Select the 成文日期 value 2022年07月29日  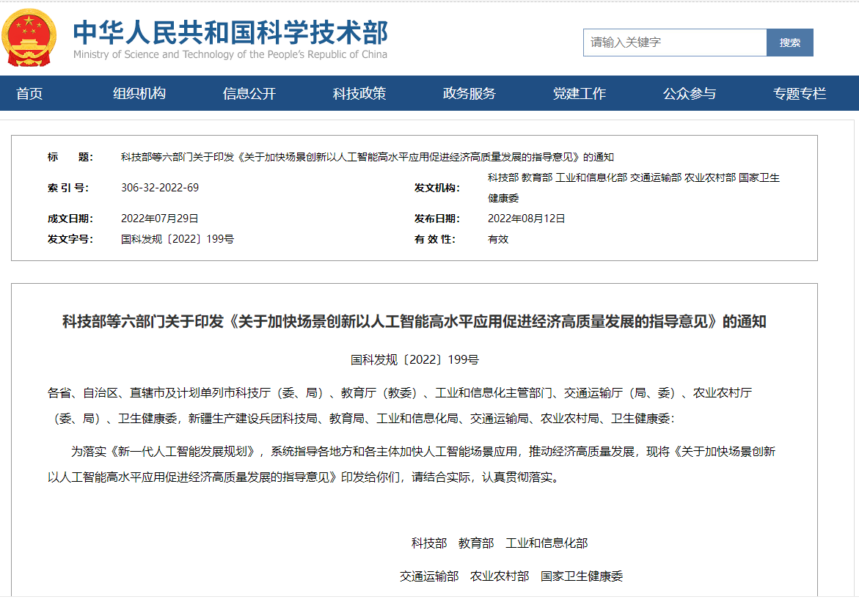click(x=159, y=219)
